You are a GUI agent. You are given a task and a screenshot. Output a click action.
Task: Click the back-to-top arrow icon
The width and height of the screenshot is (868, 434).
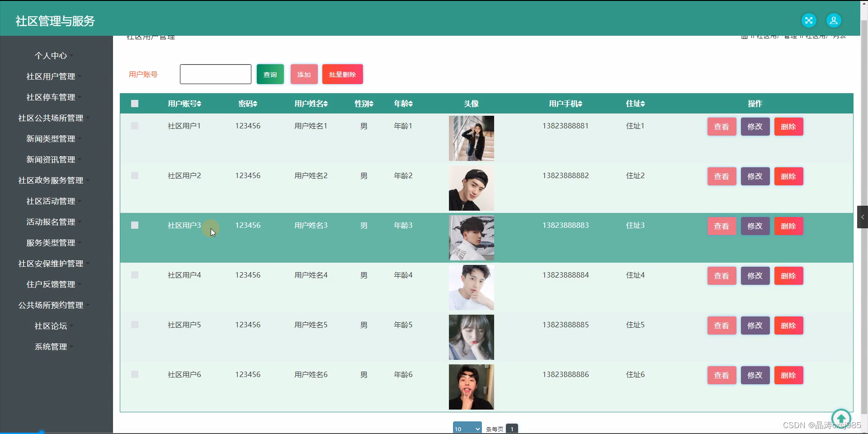(x=841, y=418)
